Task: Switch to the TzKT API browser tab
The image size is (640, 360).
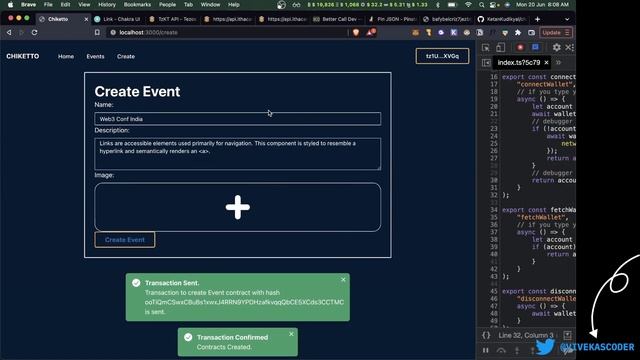Action: point(173,19)
